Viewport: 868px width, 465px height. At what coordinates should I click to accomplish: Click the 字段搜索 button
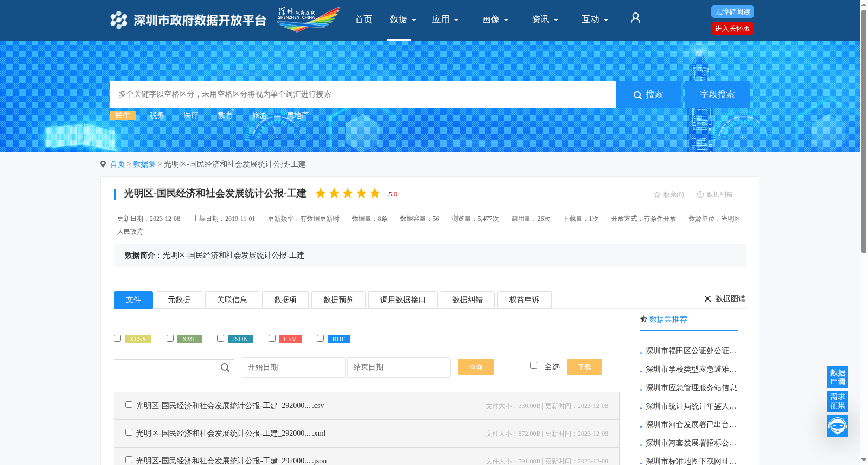tap(717, 94)
